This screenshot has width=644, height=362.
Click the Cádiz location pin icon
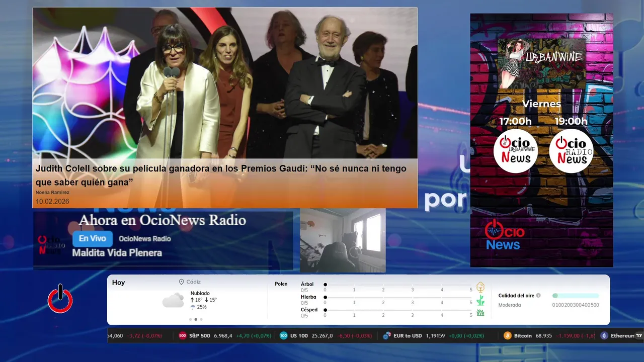[x=182, y=282]
